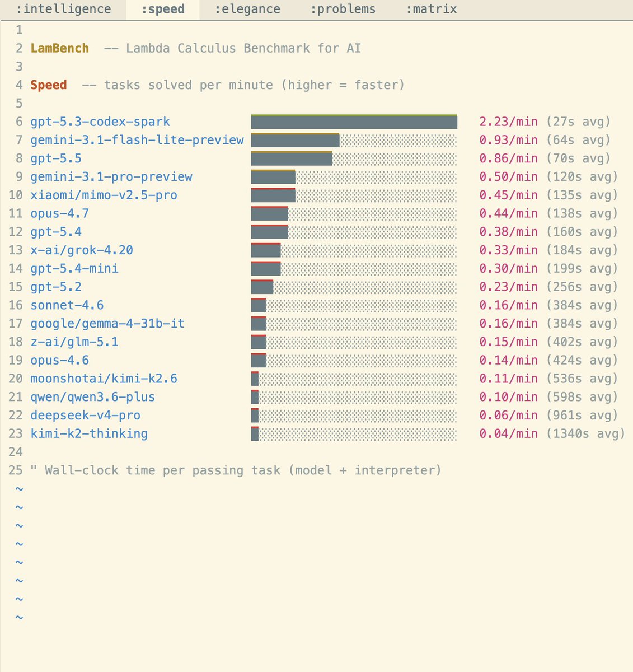Click the (184s avg) time text
The height and width of the screenshot is (672, 633).
coord(582,250)
